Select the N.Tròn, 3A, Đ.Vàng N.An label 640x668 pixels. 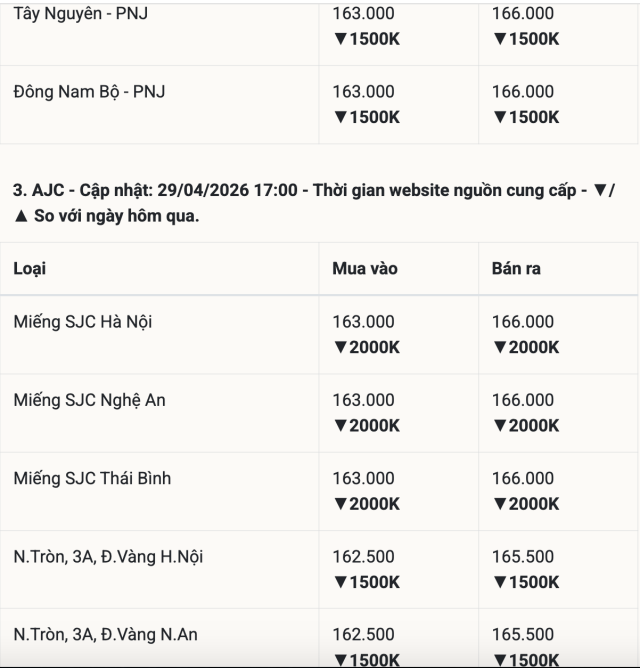pos(106,634)
